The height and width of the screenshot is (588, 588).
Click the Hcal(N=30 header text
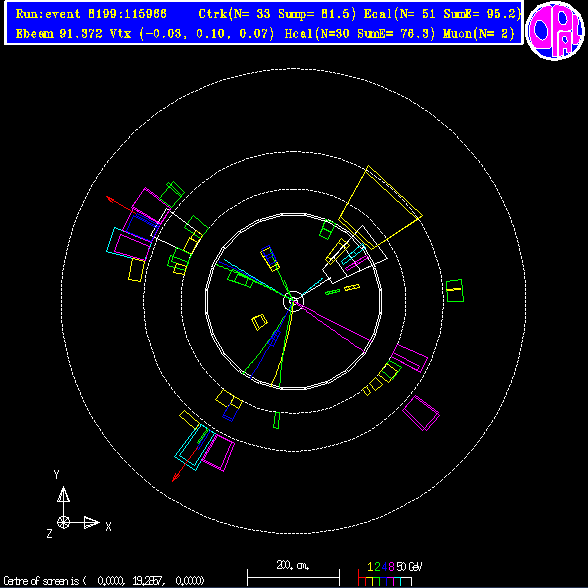point(318,34)
